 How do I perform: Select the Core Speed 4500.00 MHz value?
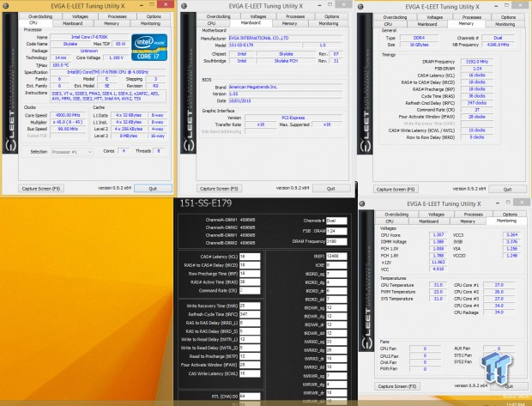68,115
